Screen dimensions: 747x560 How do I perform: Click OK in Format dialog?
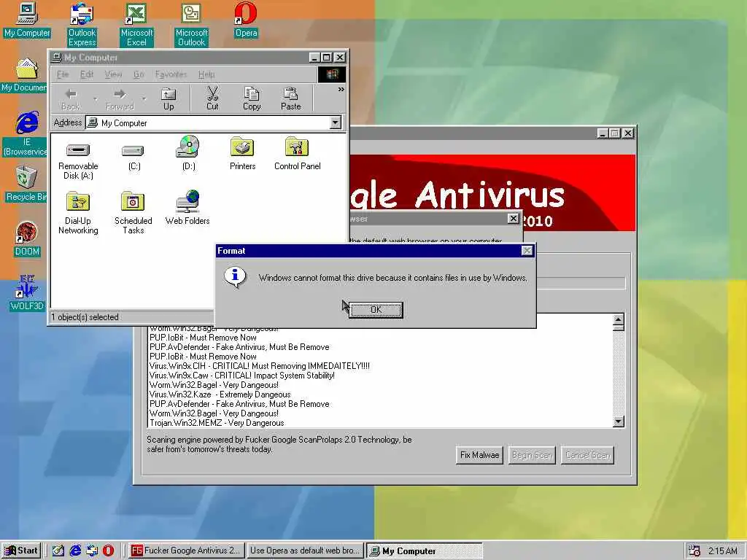tap(376, 309)
